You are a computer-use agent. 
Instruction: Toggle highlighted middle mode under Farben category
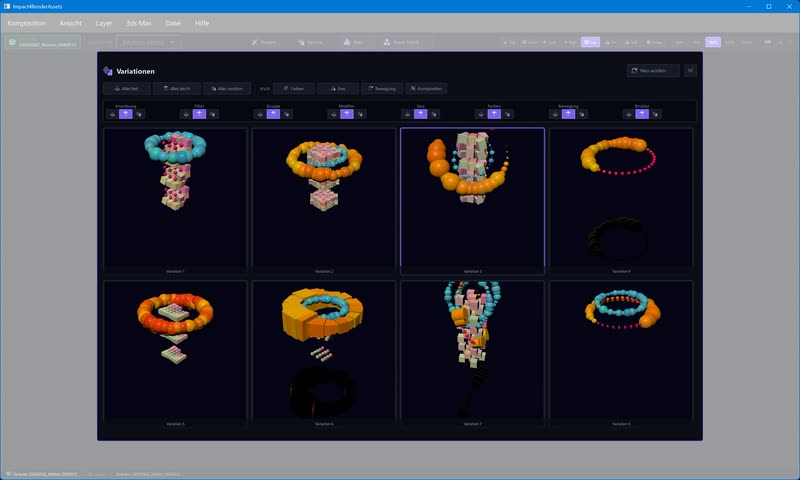[x=494, y=114]
